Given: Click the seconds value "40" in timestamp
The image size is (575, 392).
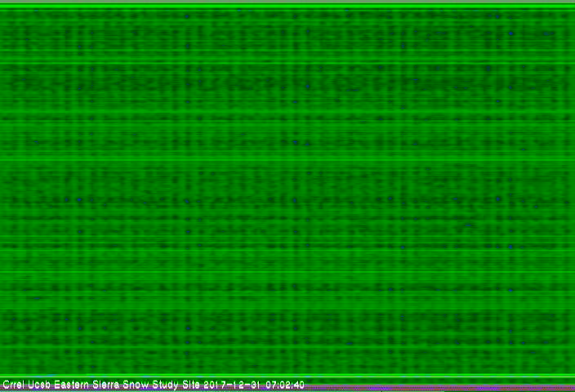Looking at the screenshot, I should click(x=298, y=385).
